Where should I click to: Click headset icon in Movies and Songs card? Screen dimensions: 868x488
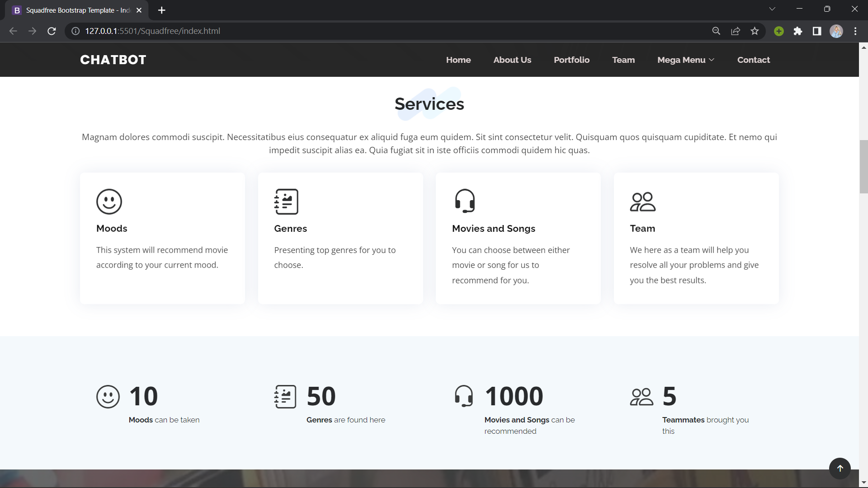coord(465,201)
